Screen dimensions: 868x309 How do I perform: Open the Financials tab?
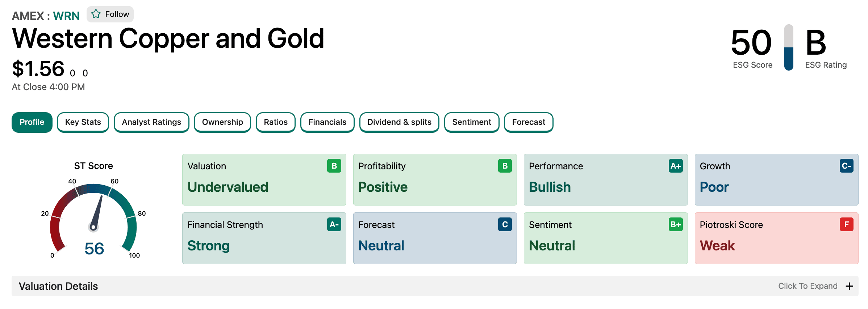[327, 122]
